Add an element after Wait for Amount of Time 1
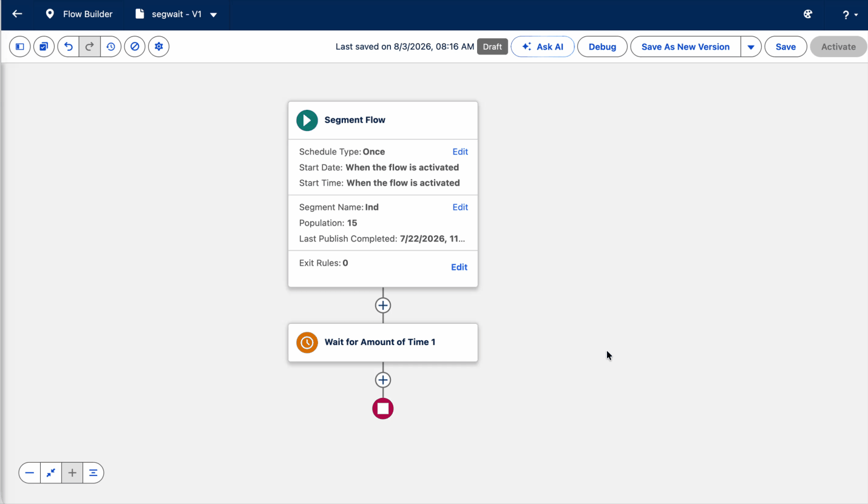868x504 pixels. [383, 380]
